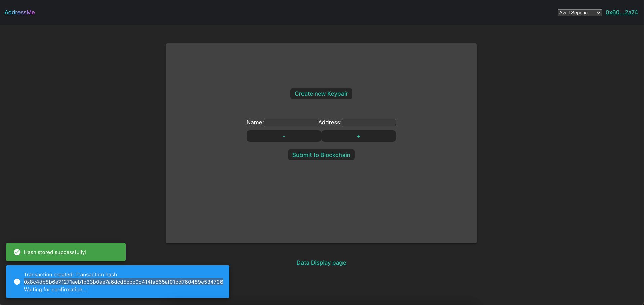Select the highlighted transaction hash text

(123, 282)
